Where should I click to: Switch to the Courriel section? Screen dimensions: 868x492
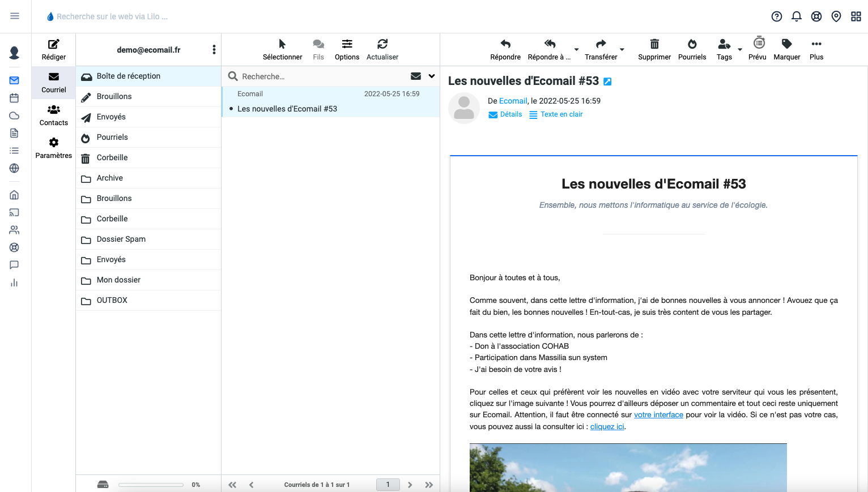54,83
